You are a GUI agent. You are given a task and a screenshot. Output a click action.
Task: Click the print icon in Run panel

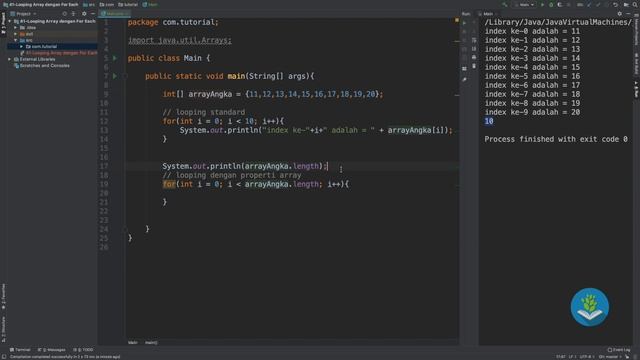click(x=474, y=57)
